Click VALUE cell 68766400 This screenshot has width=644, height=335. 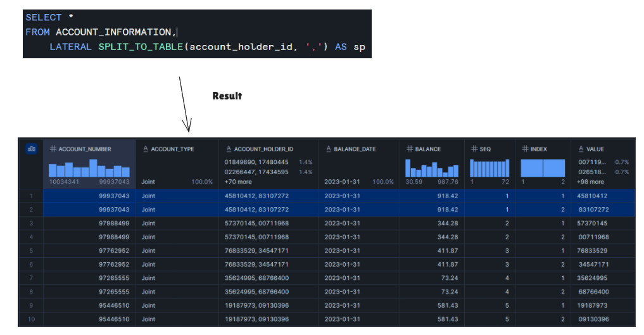(593, 291)
